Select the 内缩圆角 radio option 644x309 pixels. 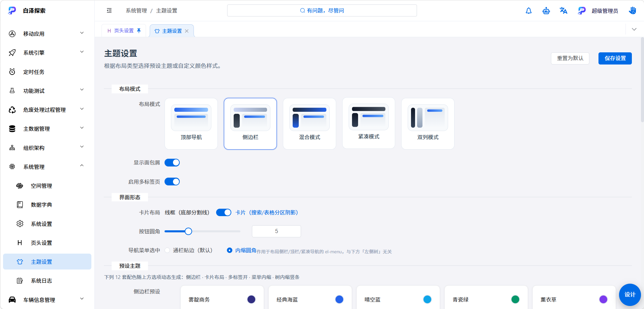(242, 250)
